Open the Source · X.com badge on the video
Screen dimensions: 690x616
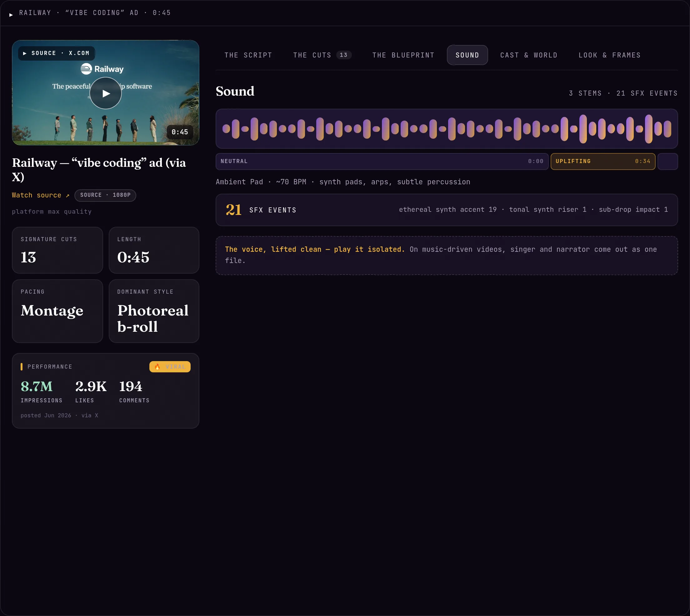pos(56,53)
